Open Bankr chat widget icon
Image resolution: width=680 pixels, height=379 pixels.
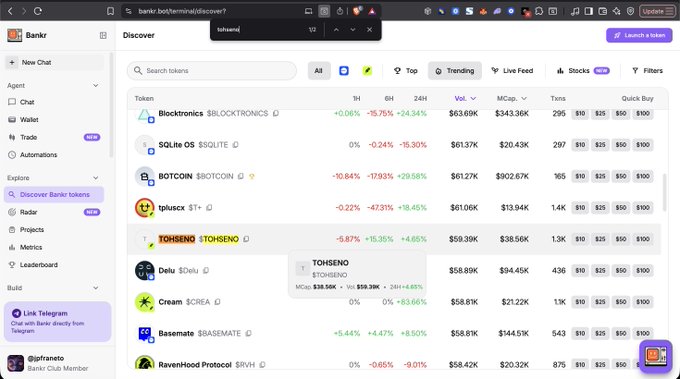(656, 356)
